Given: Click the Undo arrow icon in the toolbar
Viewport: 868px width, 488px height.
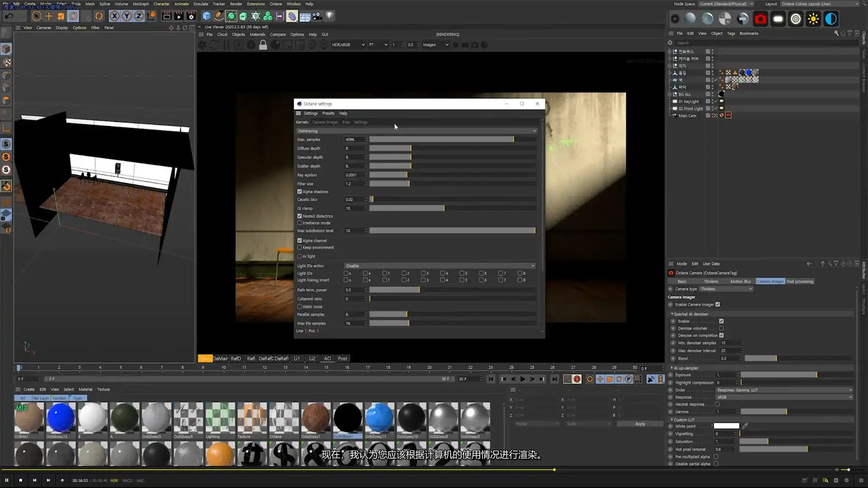Looking at the screenshot, I should pos(9,16).
